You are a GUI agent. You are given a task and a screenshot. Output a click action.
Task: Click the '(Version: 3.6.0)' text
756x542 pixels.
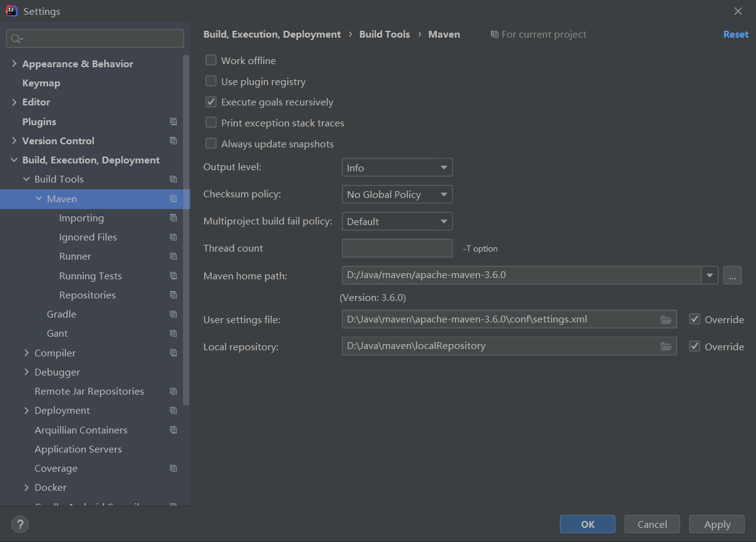tap(373, 297)
